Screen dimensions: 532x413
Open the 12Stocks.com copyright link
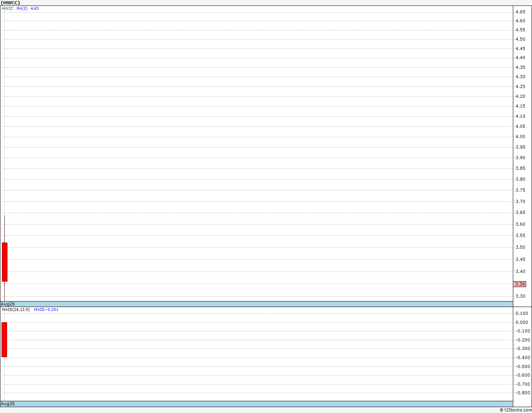pyautogui.click(x=516, y=410)
